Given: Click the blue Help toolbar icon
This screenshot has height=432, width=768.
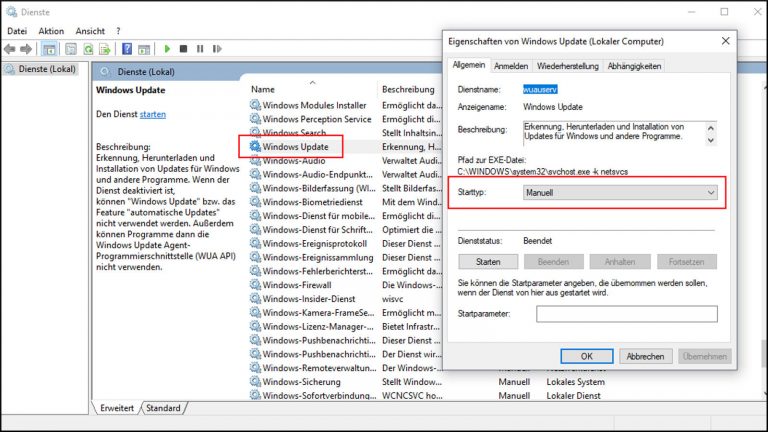Looking at the screenshot, I should point(129,48).
